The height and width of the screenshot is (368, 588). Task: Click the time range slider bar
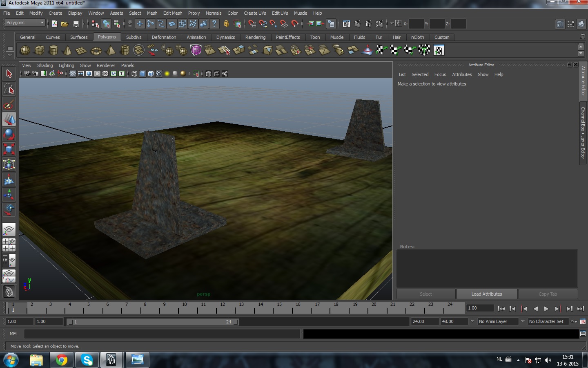152,322
